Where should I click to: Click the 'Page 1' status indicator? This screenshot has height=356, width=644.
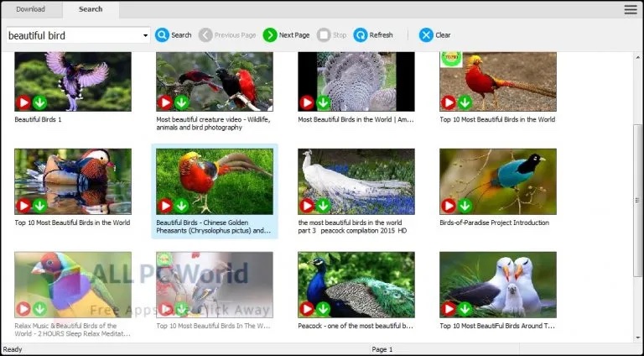tap(382, 349)
